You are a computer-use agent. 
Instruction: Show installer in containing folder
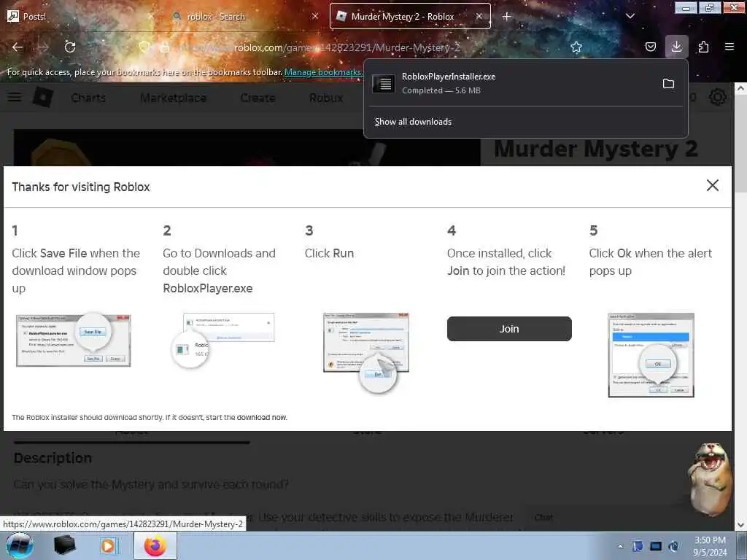(668, 83)
